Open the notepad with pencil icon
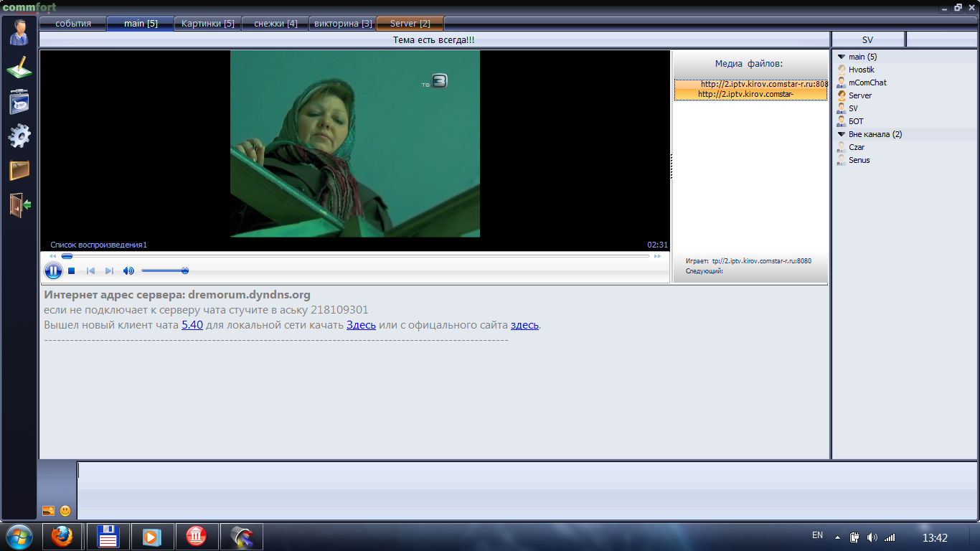 [19, 67]
